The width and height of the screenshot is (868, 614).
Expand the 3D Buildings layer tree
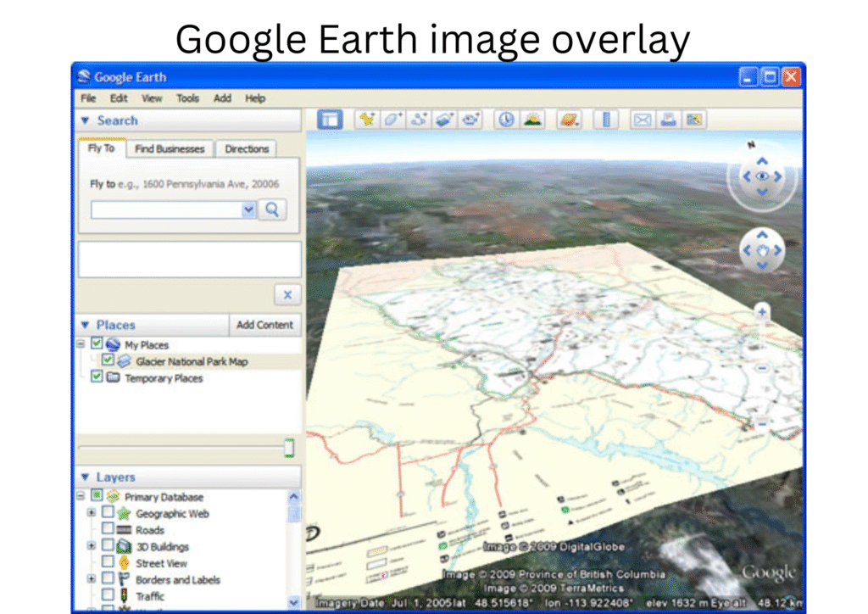92,547
